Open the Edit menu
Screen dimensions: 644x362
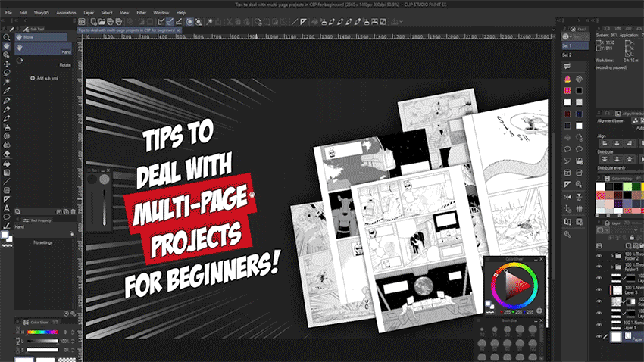(23, 13)
